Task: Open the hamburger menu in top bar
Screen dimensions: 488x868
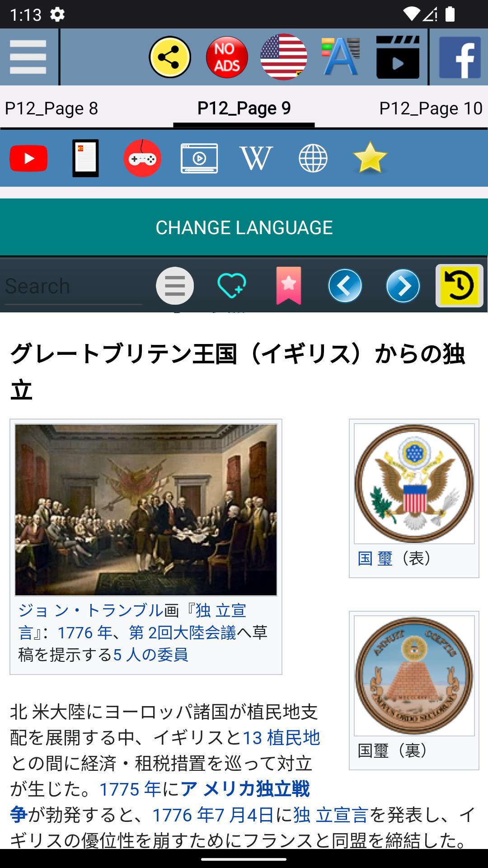Action: pyautogui.click(x=28, y=57)
